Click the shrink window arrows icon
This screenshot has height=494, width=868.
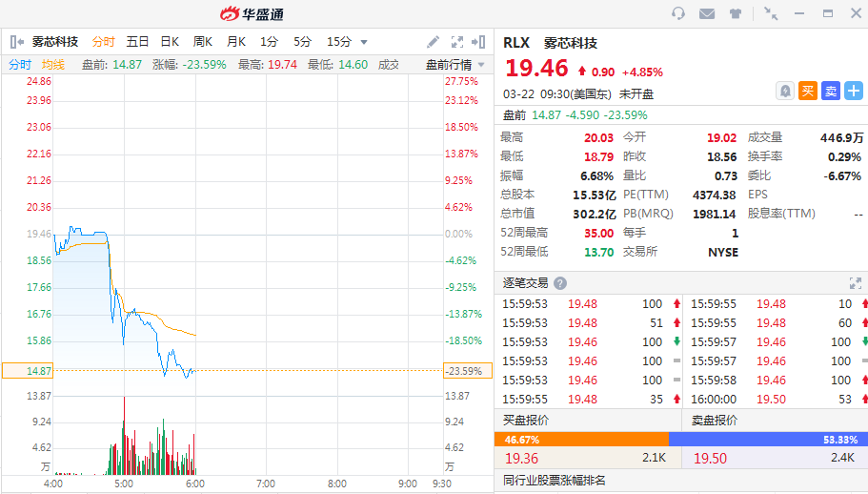[771, 13]
